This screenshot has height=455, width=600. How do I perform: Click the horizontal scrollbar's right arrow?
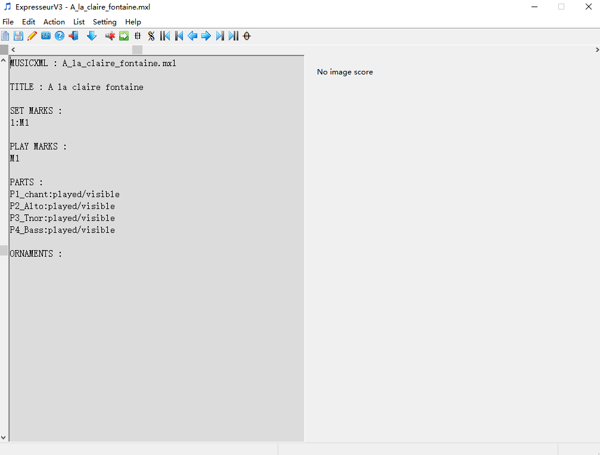tap(596, 49)
